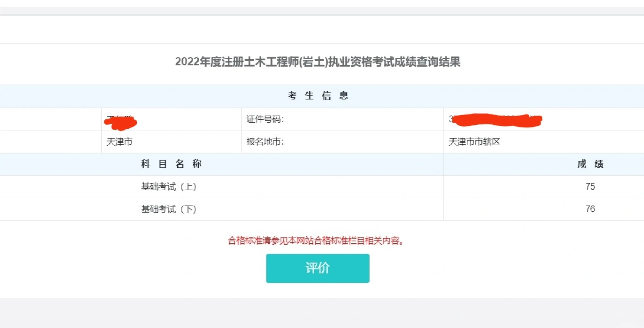Click the score 75 cell
The image size is (644, 328).
pos(590,186)
